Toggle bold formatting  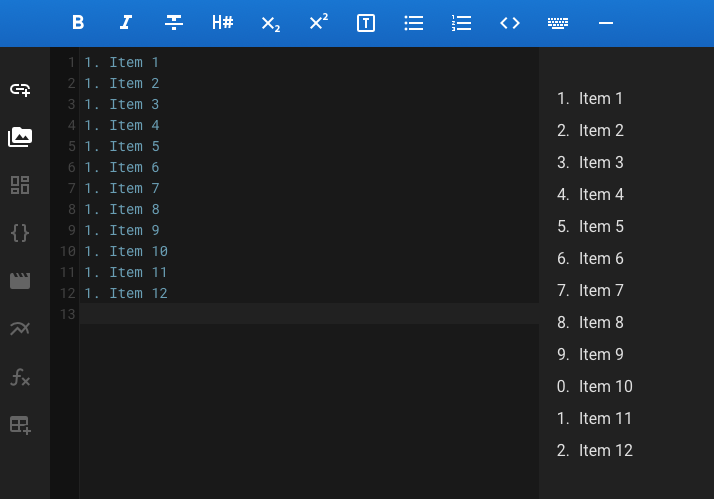[x=78, y=22]
